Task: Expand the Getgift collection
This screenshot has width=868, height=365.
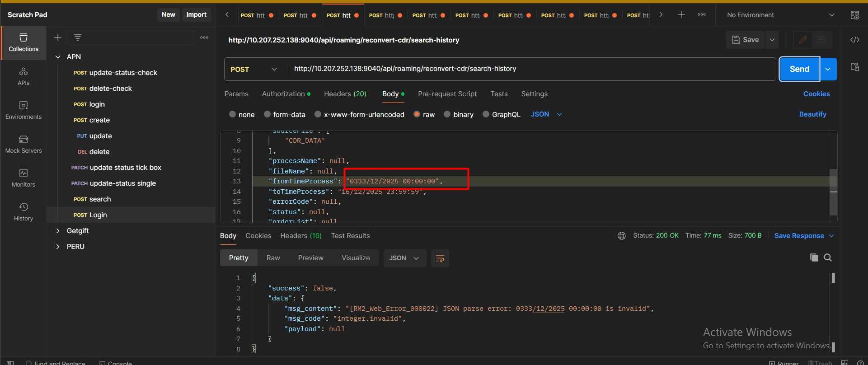Action: pos(58,231)
